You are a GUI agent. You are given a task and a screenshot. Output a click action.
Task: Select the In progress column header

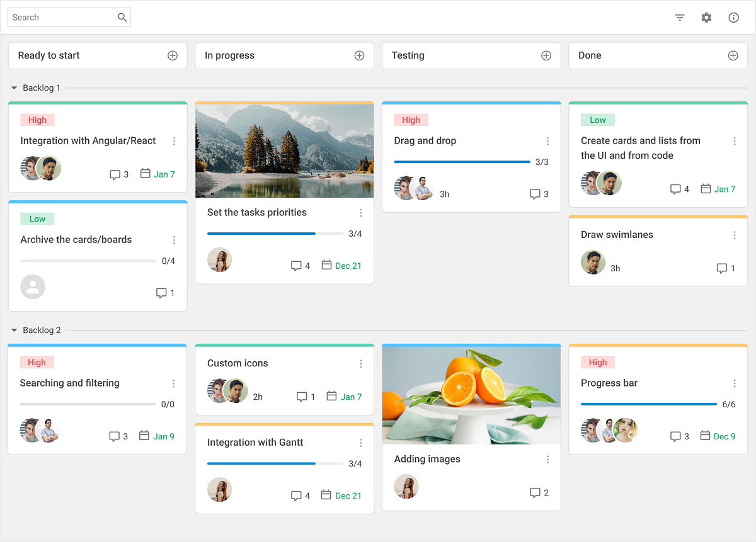click(229, 55)
